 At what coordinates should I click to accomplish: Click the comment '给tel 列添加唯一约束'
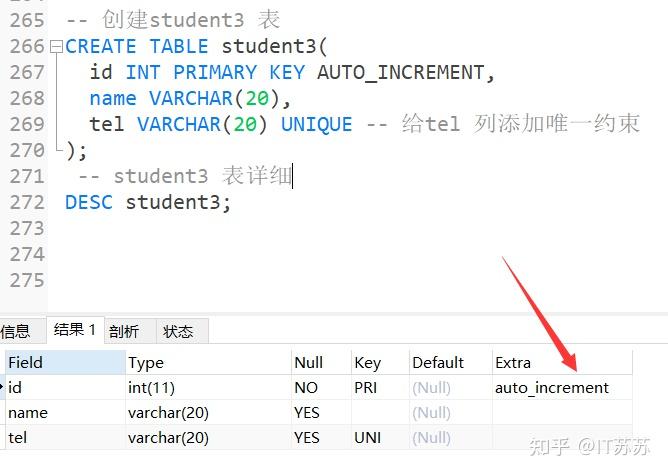tap(521, 124)
